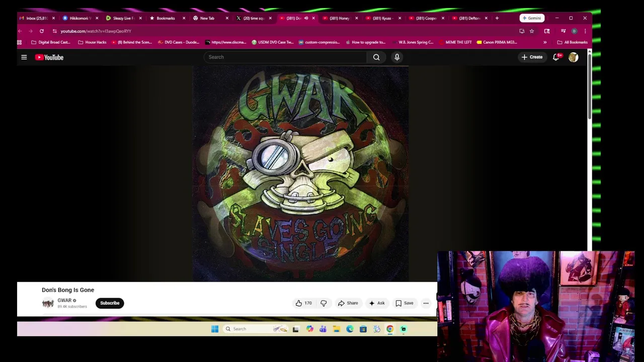
Task: Click the video title Don's Bong Is Gone
Action: coord(68,290)
